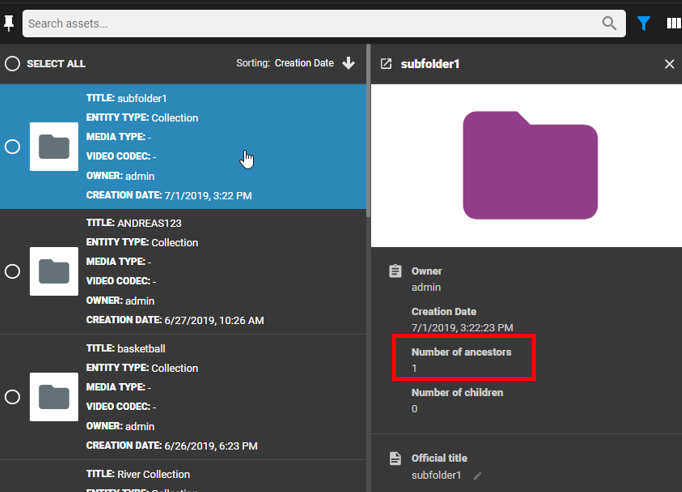Click the list vertical scrollbar

368,131
